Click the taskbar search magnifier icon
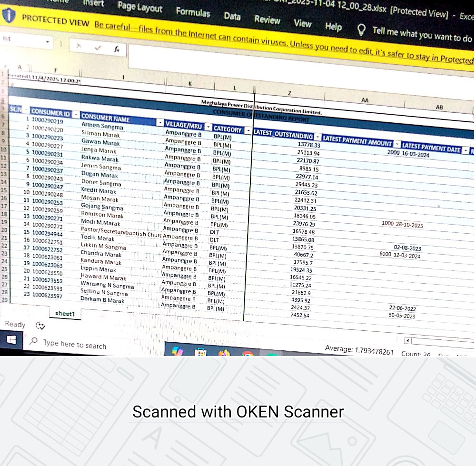476x466 pixels. click(x=33, y=341)
